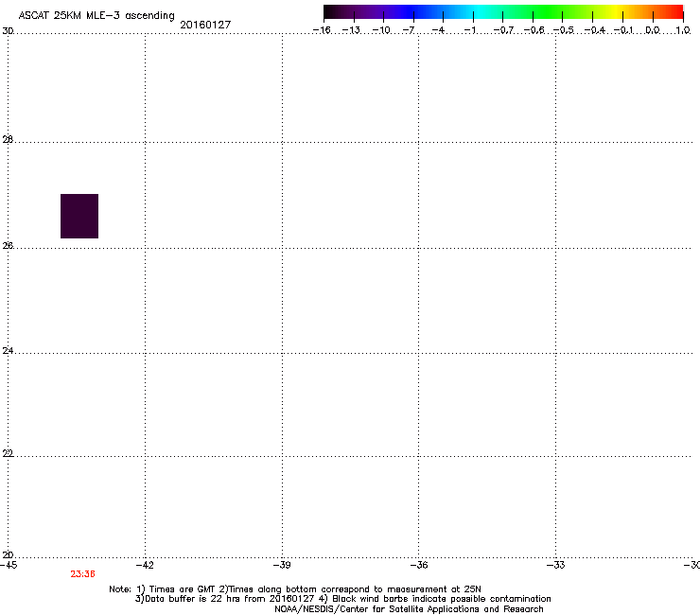The width and height of the screenshot is (700, 615).
Task: Click the -7 color scale label
Action: point(409,30)
